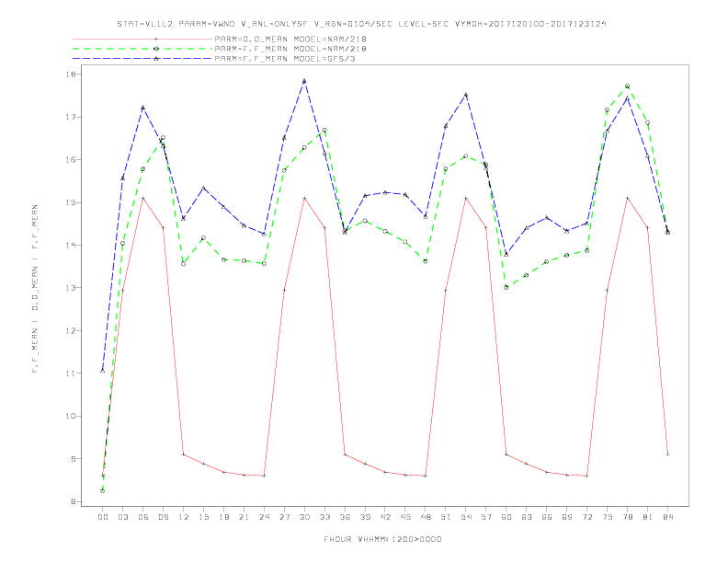Click x-axis tick label 36
The height and width of the screenshot is (563, 728).
pyautogui.click(x=345, y=517)
